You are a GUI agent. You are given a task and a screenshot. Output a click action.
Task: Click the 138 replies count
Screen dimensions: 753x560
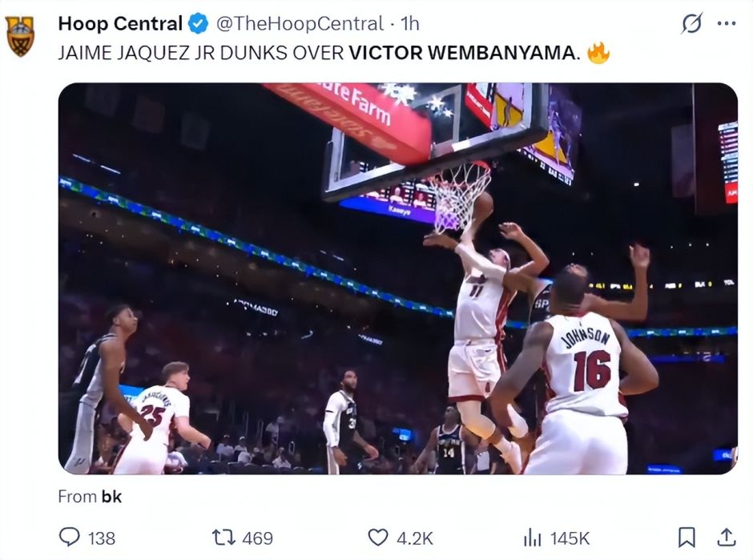click(x=102, y=538)
